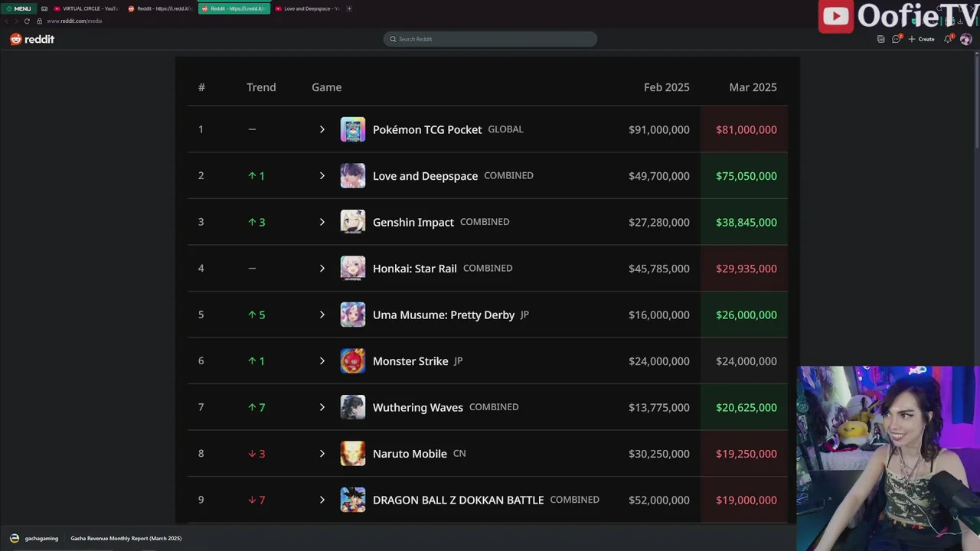This screenshot has width=980, height=551.
Task: Click the Honkai: Star Rail game icon
Action: [353, 269]
